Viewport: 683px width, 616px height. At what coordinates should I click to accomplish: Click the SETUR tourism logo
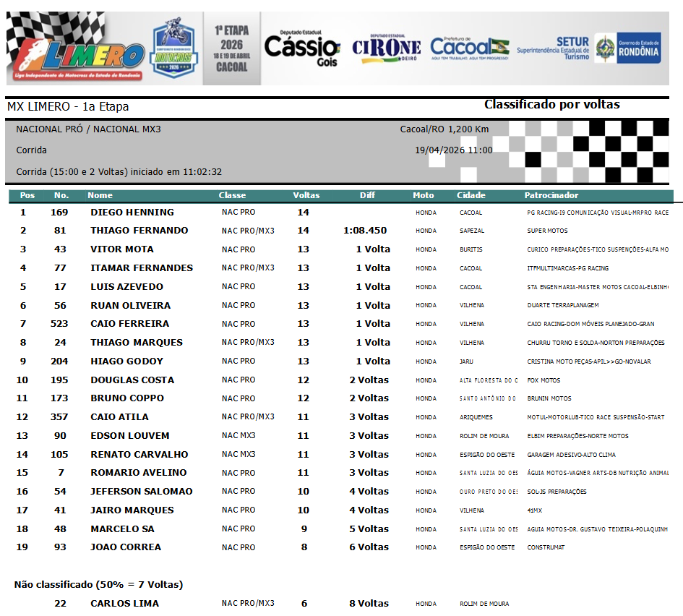coord(553,48)
